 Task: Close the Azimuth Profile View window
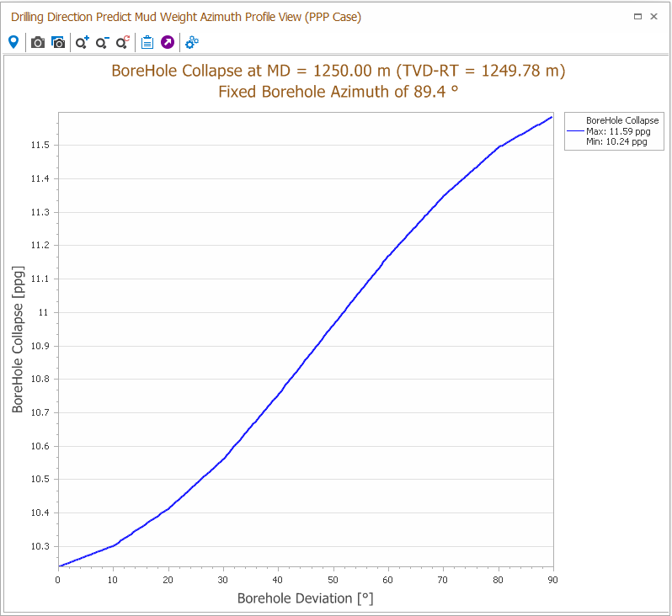654,16
